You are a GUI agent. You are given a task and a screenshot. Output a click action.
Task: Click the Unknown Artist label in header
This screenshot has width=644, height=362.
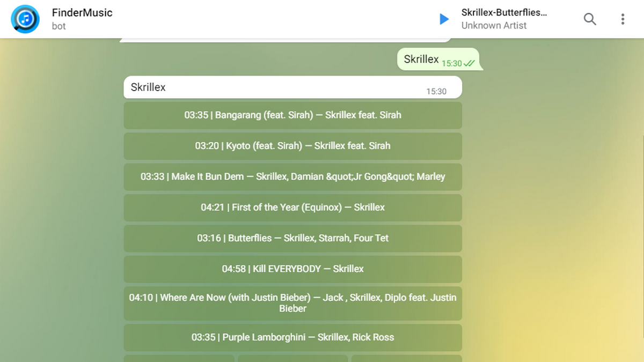[494, 26]
